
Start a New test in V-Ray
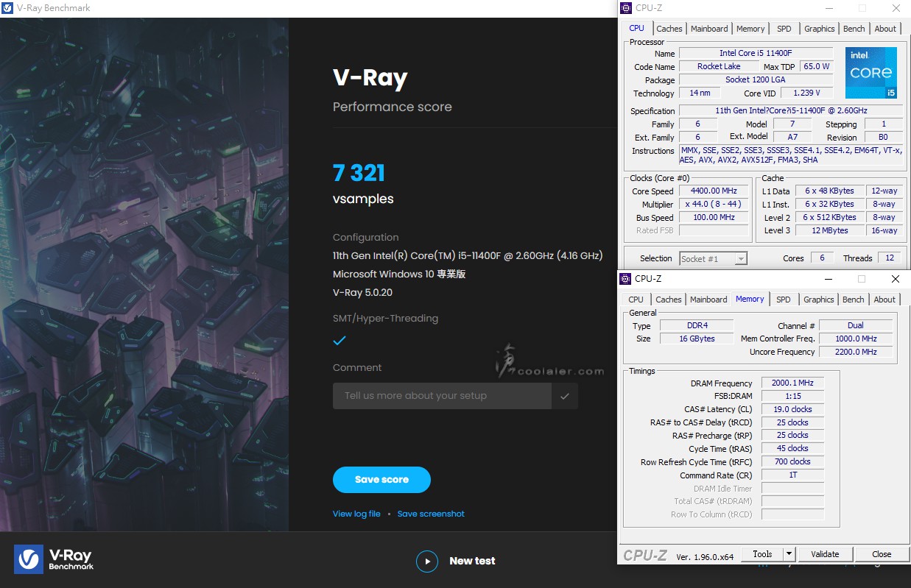456,561
